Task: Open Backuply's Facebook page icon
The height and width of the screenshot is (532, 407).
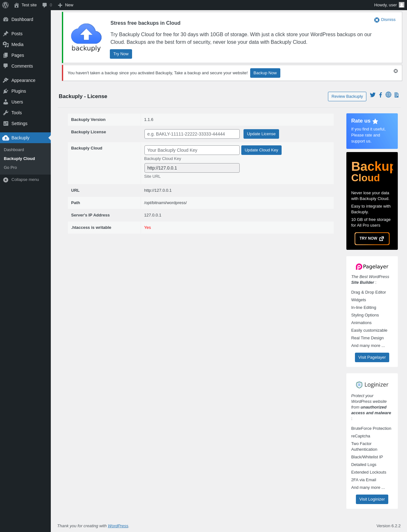Action: (380, 95)
